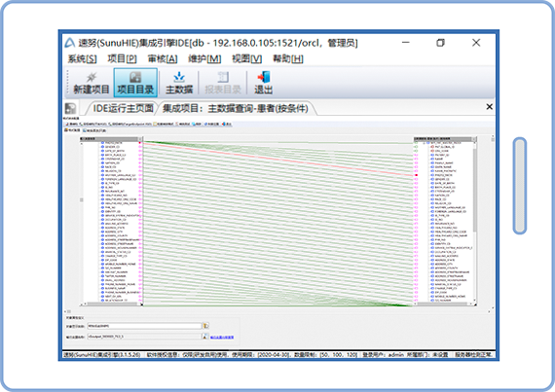Click the blue link next to the output field
Viewport: 555px width, 392px height.
(x=222, y=338)
